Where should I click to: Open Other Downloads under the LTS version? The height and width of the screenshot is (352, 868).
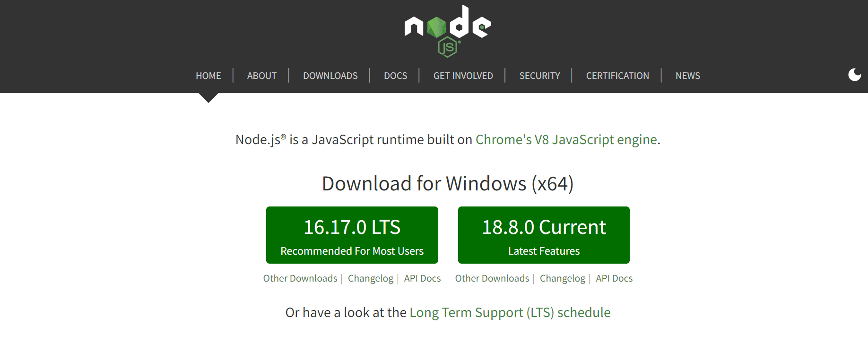300,278
